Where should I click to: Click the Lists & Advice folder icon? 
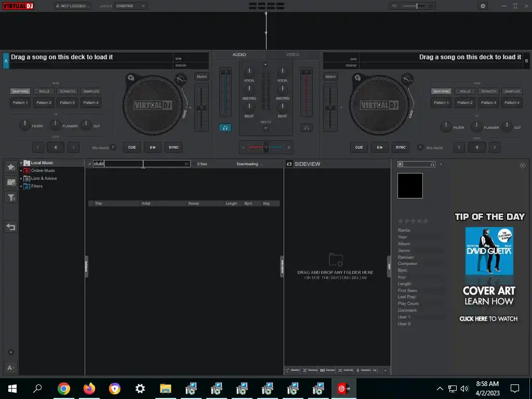coord(27,179)
